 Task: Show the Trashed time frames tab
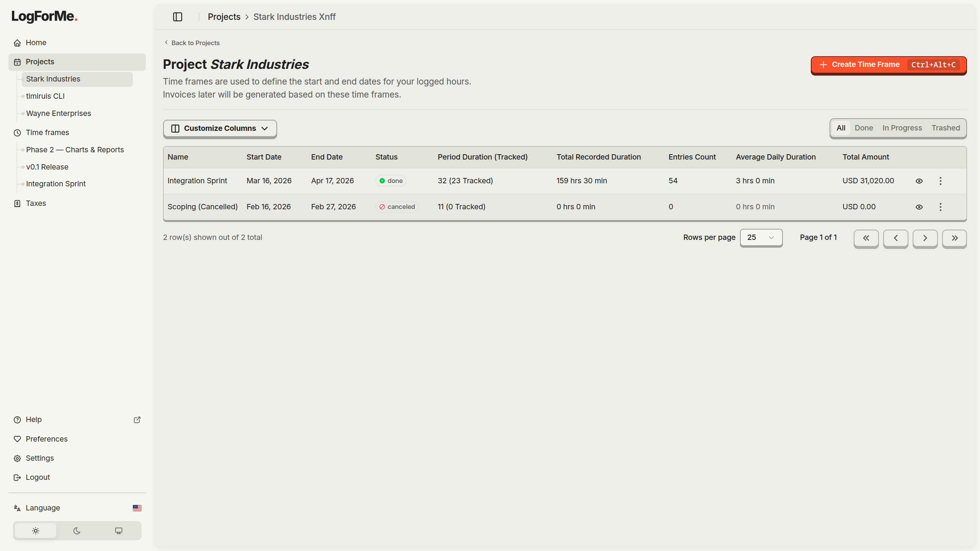click(946, 128)
